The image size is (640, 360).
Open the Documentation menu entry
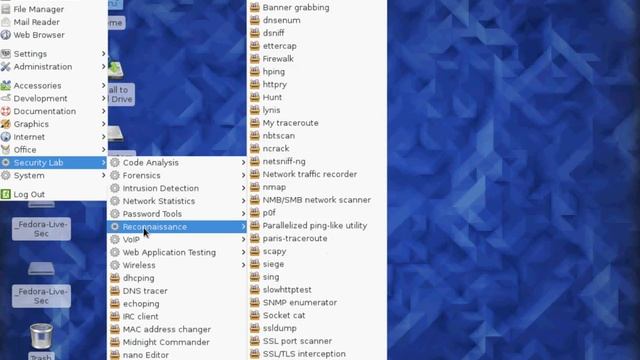click(x=53, y=111)
